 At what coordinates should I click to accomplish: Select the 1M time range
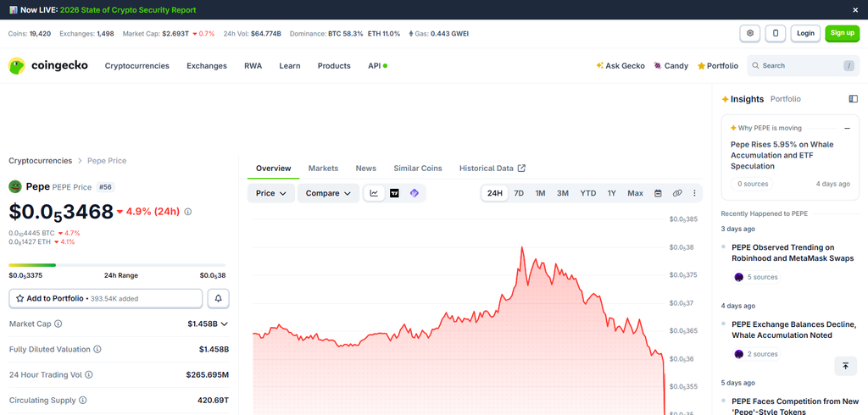tap(540, 193)
